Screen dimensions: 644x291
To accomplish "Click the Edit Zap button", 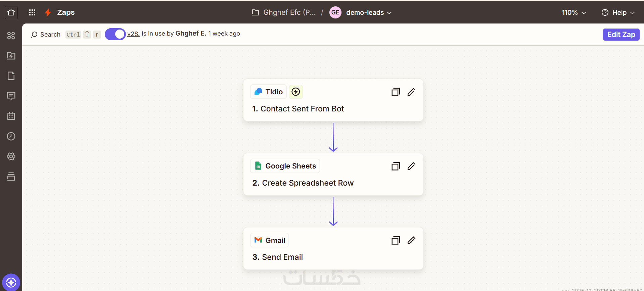I will 621,35.
